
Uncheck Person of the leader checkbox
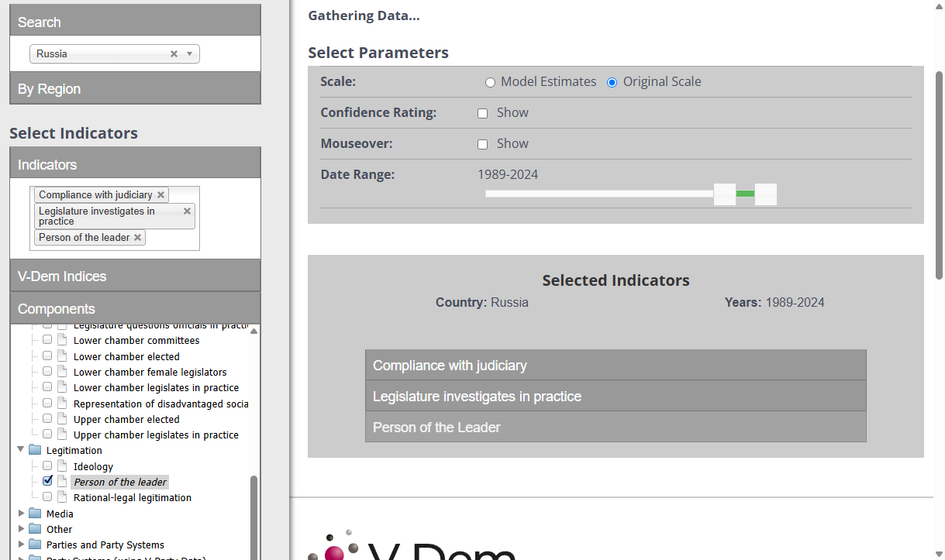[x=47, y=481]
